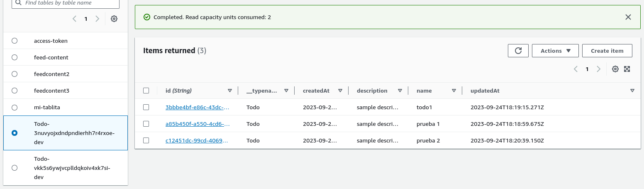Toggle the select-all items checkbox

(146, 91)
